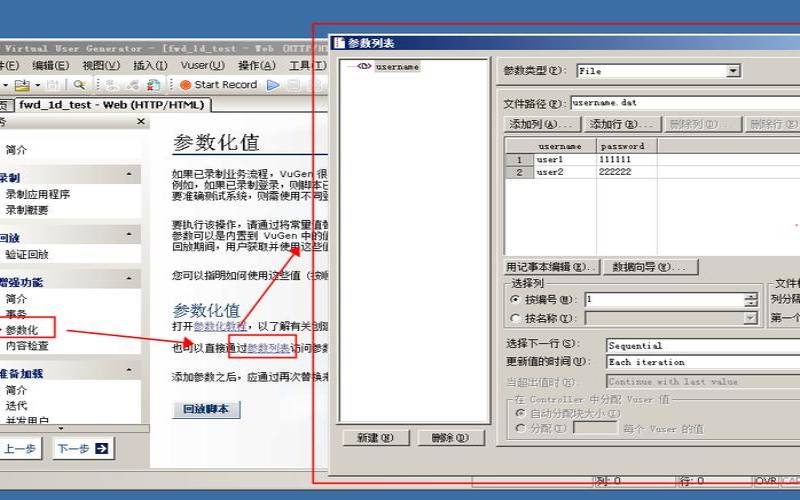Image resolution: width=800 pixels, height=500 pixels.
Task: Select 参数化 in tasks pane
Action: (22, 330)
